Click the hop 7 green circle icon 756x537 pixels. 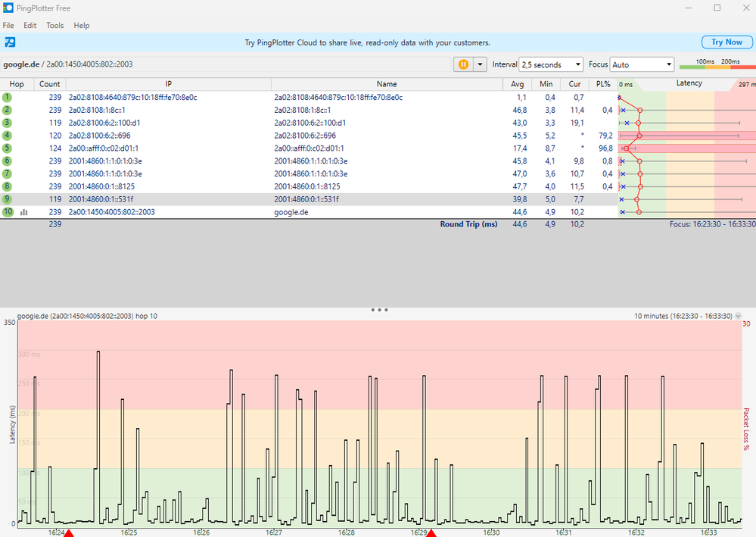coord(7,173)
